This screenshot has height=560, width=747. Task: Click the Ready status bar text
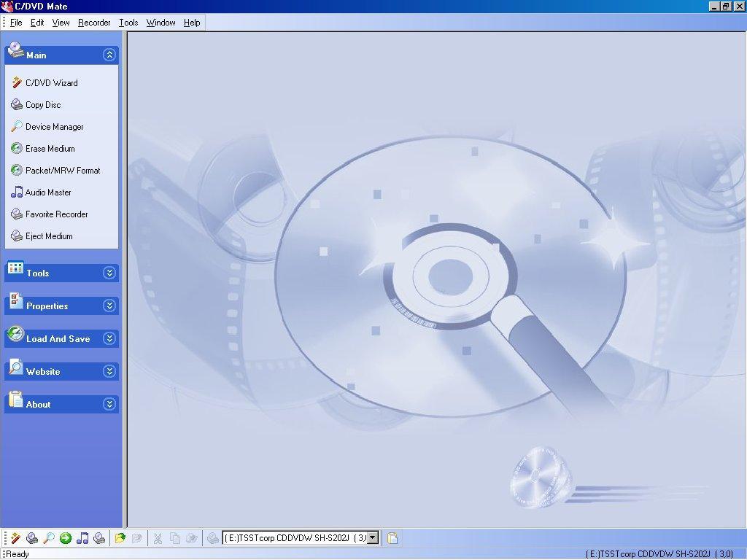18,554
